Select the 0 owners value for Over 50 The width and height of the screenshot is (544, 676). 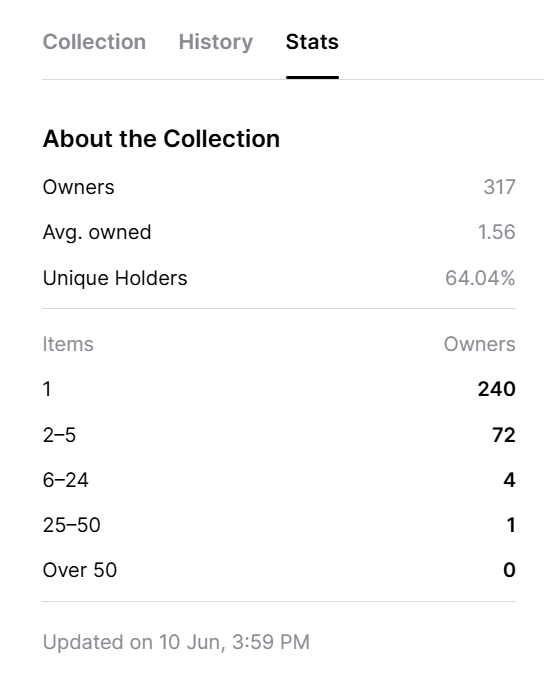coord(509,570)
